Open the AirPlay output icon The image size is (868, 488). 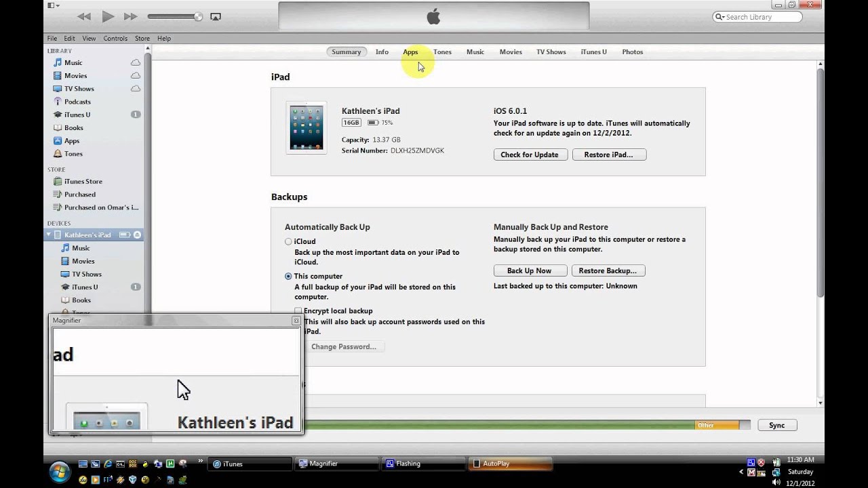(x=216, y=16)
